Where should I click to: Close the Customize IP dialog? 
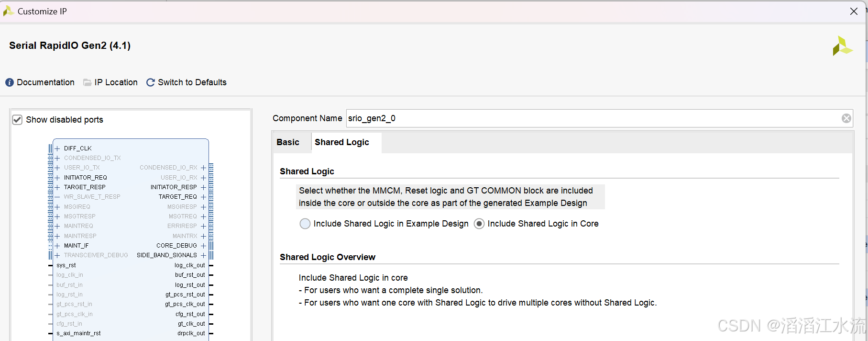coord(854,11)
